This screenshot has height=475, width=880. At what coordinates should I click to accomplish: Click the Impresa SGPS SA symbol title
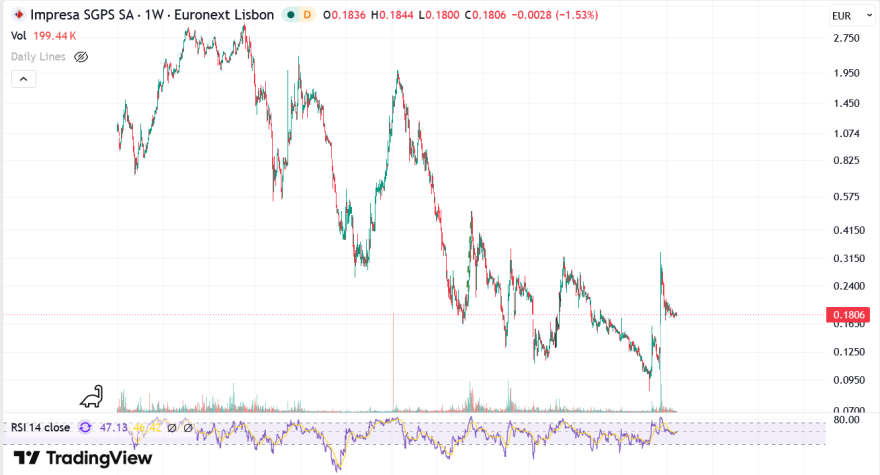[81, 15]
